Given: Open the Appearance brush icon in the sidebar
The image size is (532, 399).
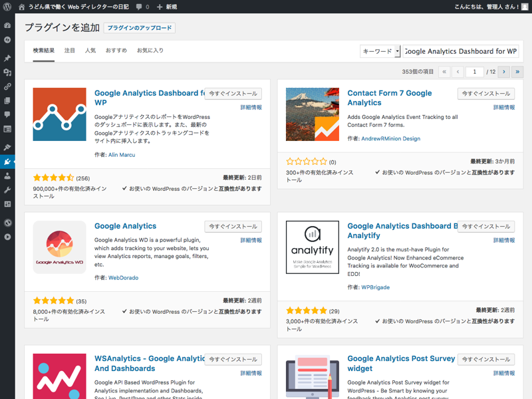Looking at the screenshot, I should pos(7,147).
